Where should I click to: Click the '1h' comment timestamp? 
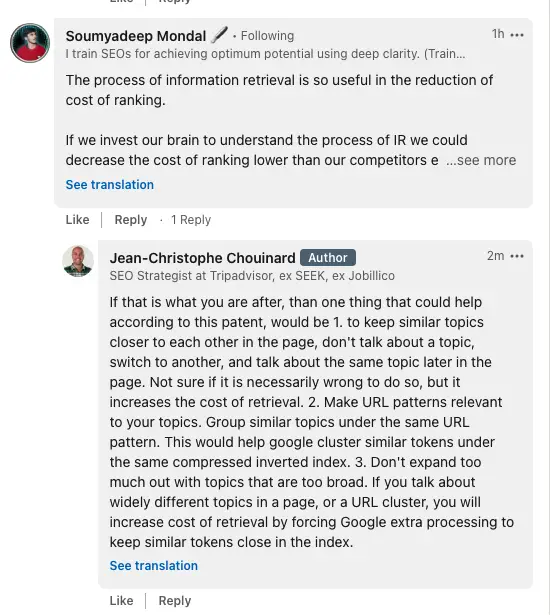pyautogui.click(x=498, y=34)
